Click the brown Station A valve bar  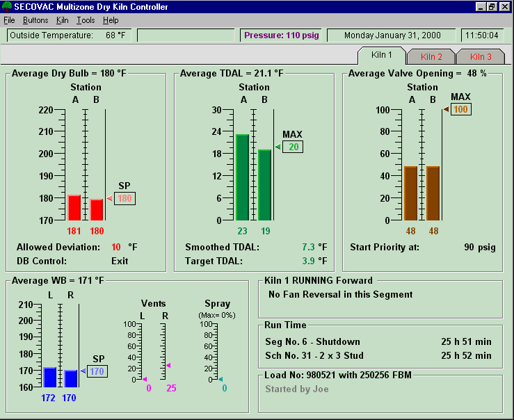tap(410, 193)
